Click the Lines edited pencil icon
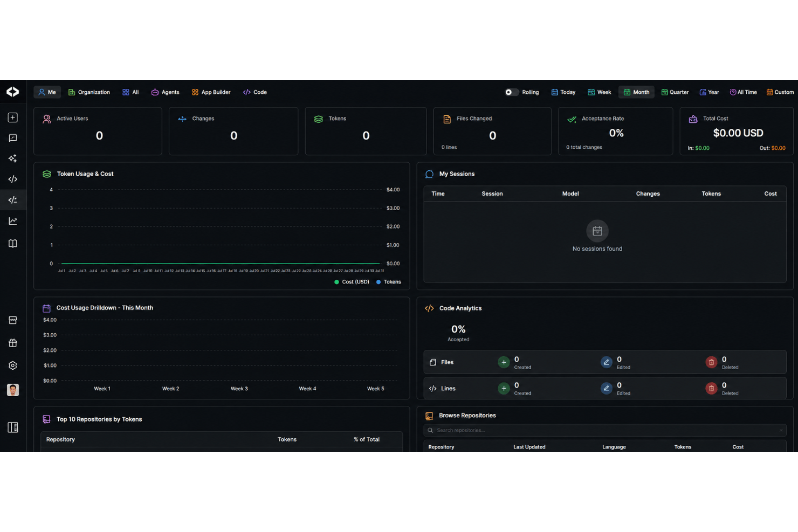 (607, 388)
